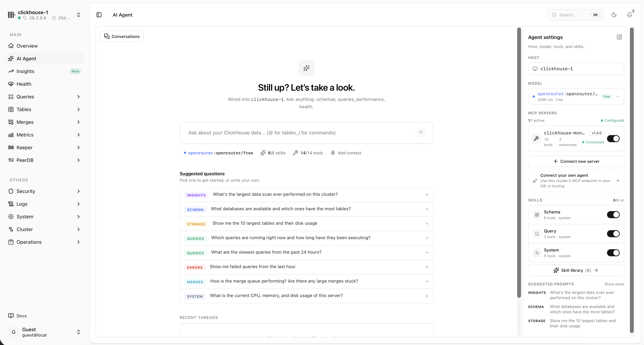Expand the Keeper sidebar section
The image size is (644, 345).
(x=79, y=147)
